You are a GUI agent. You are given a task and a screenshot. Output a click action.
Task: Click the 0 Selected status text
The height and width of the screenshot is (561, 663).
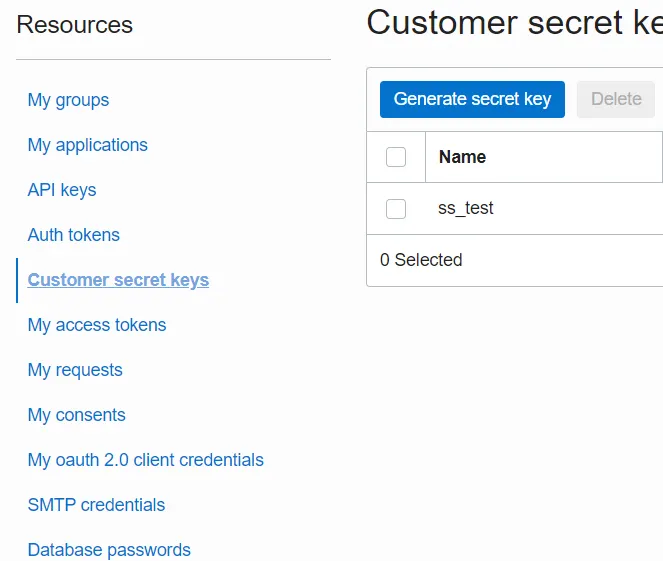pos(421,260)
